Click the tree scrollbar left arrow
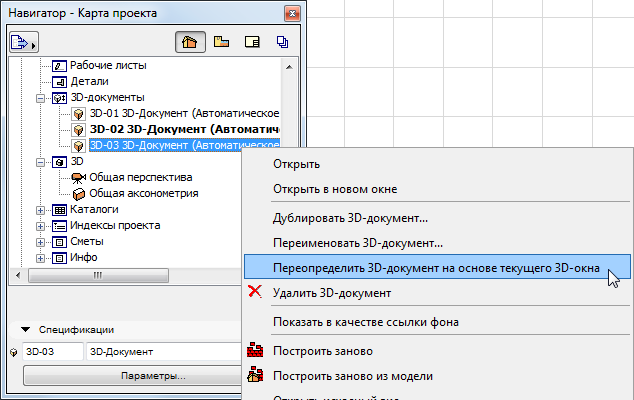Screen dimensions: 634x400 click(x=18, y=275)
